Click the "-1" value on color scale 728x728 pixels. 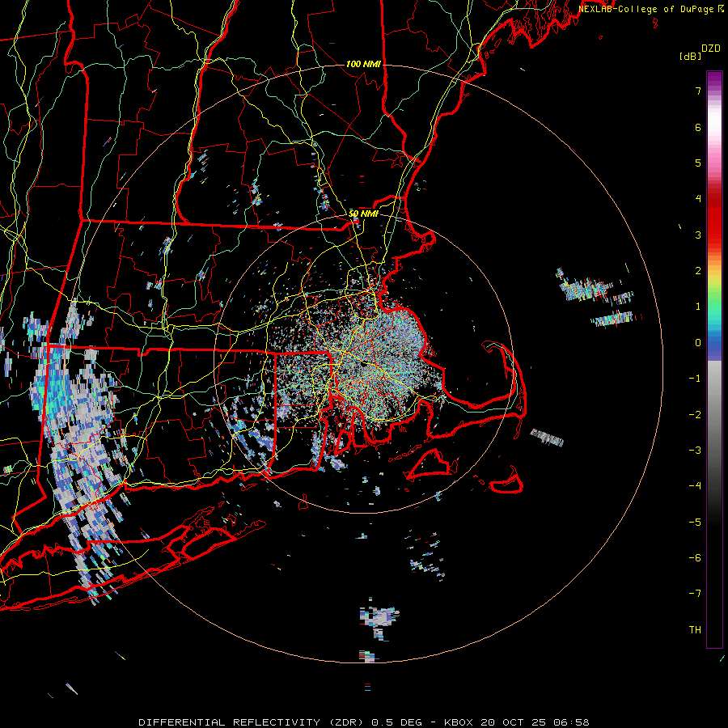[695, 379]
